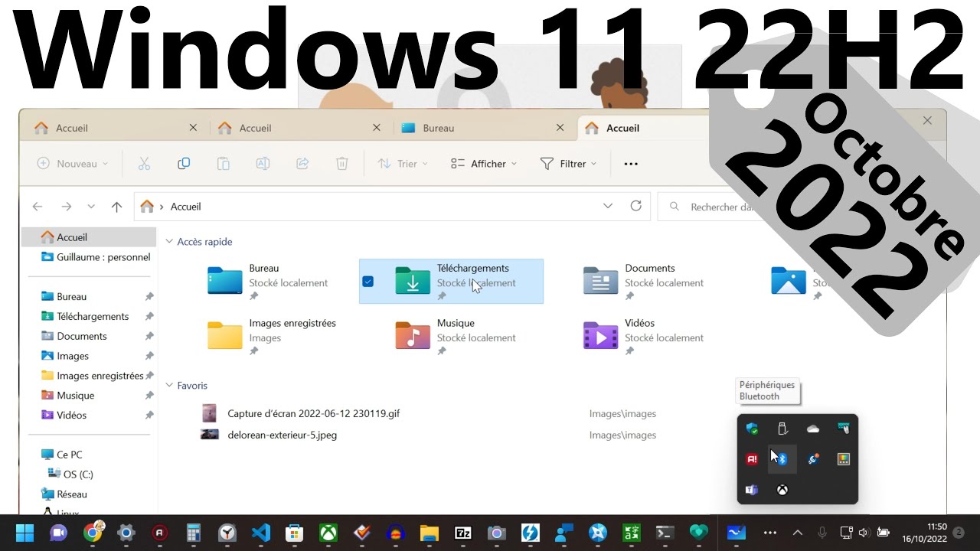Go forward with the right arrow button
Screen dimensions: 980x551
pyautogui.click(x=67, y=207)
